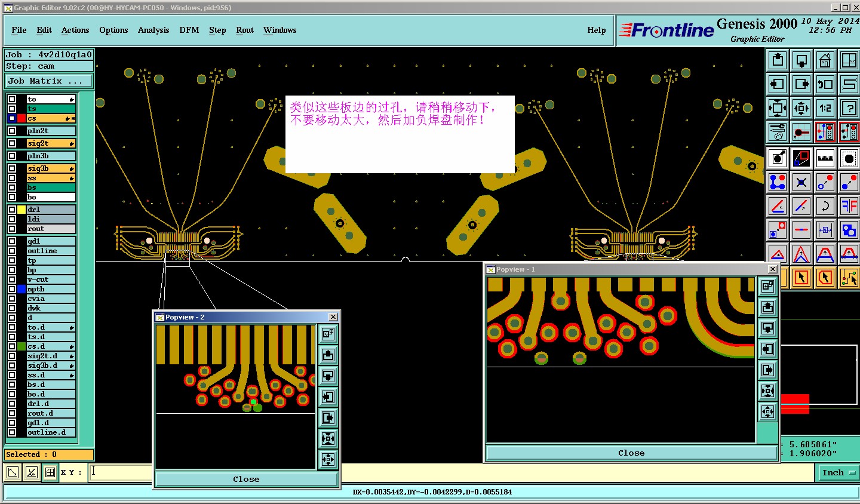The height and width of the screenshot is (504, 860).
Task: Click the xy coordinate window icon
Action: [849, 60]
